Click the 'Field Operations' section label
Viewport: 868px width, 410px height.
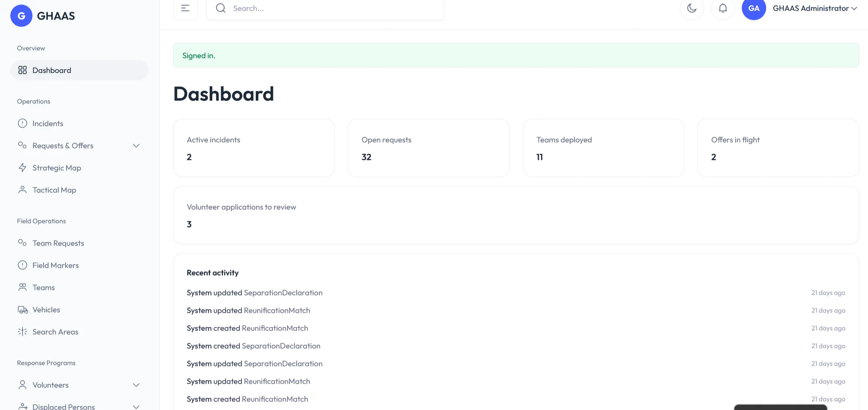coord(41,221)
